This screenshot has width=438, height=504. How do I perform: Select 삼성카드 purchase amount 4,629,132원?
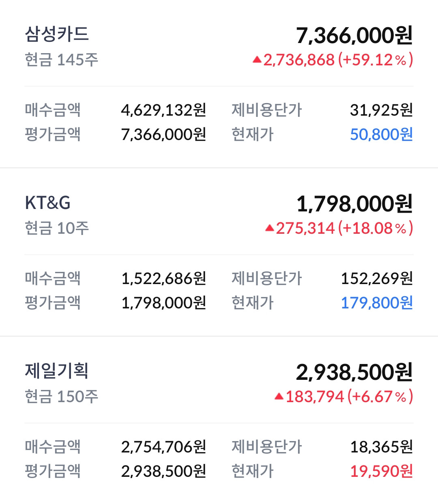[x=164, y=110]
